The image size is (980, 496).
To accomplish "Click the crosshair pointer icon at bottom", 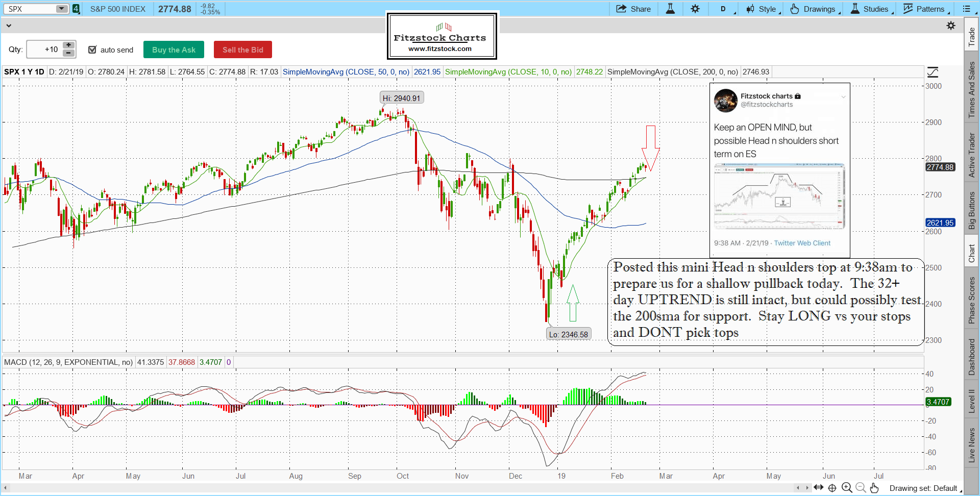I will pos(832,488).
